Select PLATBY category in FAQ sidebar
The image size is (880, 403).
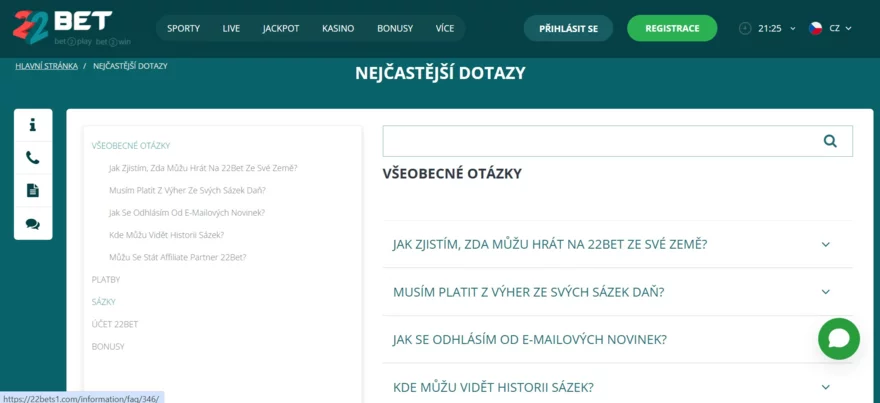[x=106, y=280]
